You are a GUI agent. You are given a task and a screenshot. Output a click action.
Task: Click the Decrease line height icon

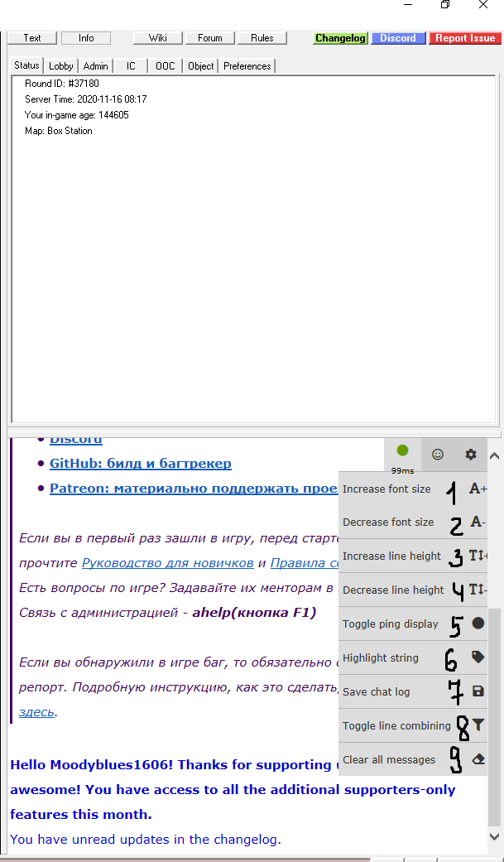pyautogui.click(x=478, y=590)
